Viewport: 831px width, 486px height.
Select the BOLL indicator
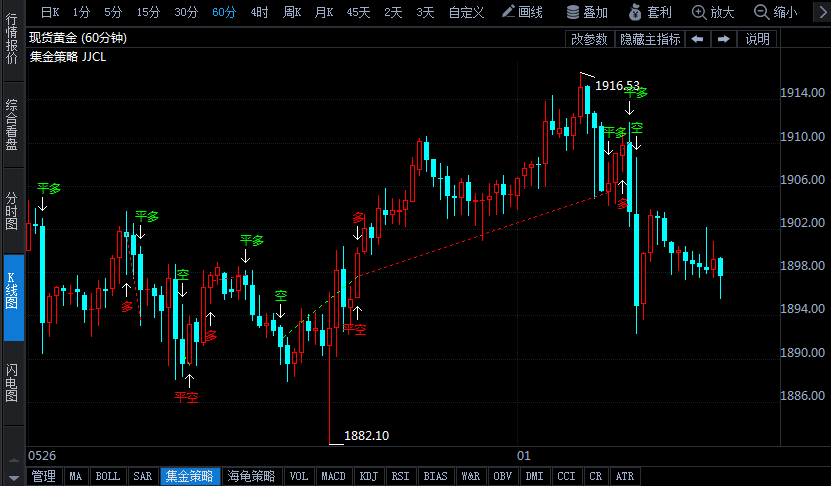pos(108,476)
